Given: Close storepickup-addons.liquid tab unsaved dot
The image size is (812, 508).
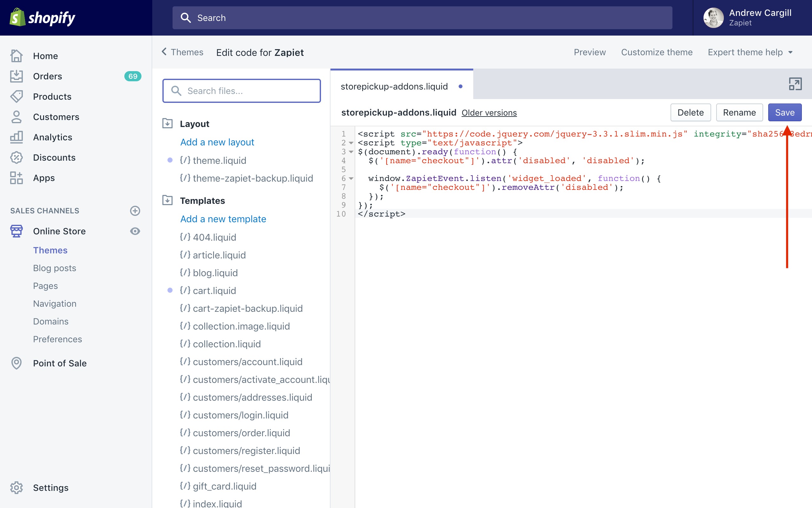Looking at the screenshot, I should pos(460,86).
